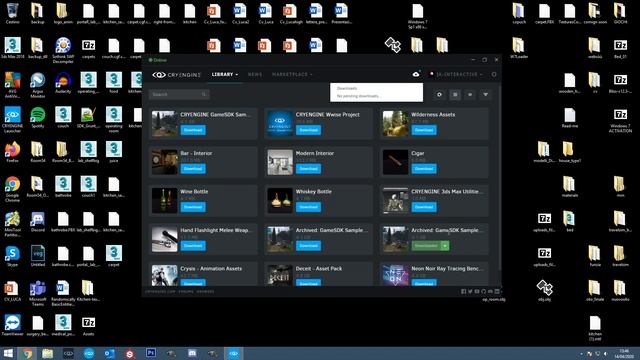Viewport: 640px width, 360px height.
Task: Open the Wilderness Assets thumbnail
Action: pyautogui.click(x=395, y=123)
